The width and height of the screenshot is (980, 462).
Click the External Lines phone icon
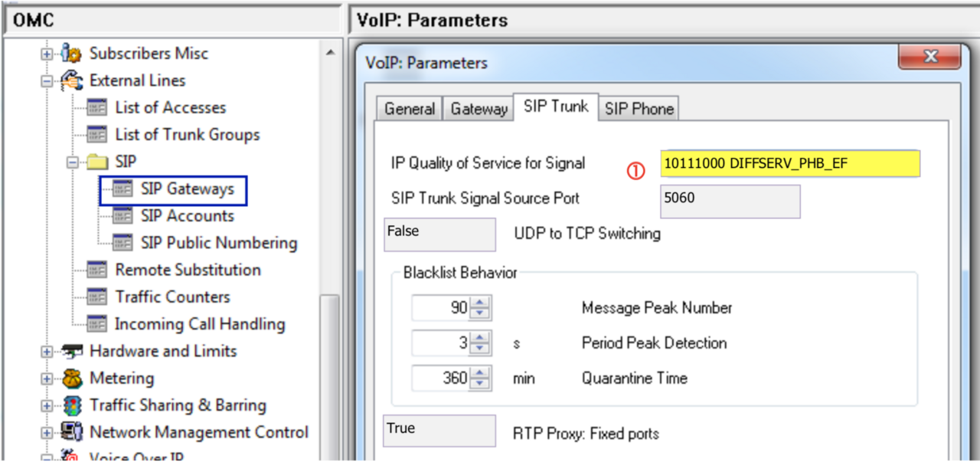pos(71,80)
